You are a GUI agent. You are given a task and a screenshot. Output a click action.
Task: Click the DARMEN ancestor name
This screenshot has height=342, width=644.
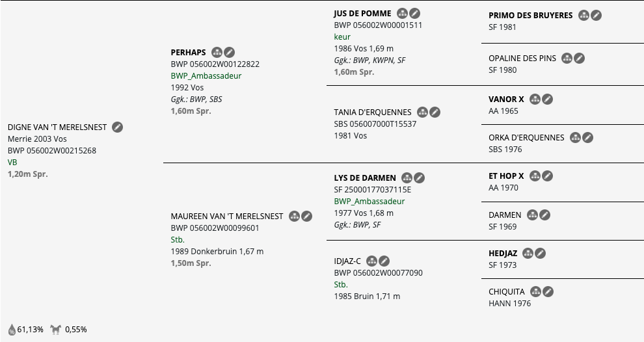[x=505, y=215]
